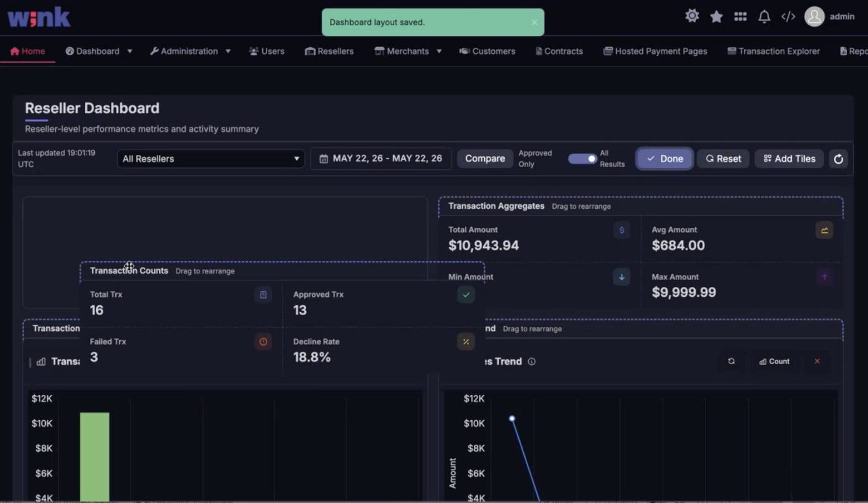Click the top data point on Trend line
Viewport: 868px width, 503px height.
(512, 419)
